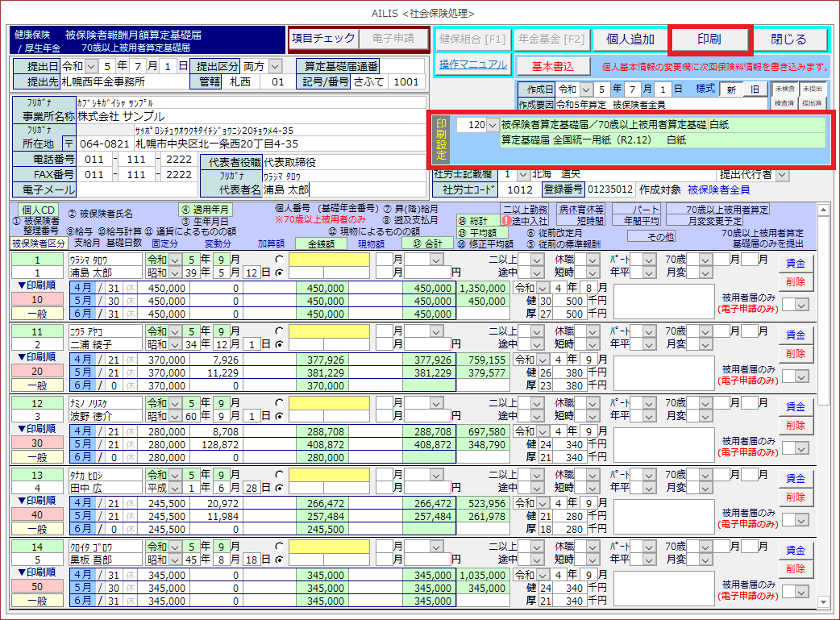Click the yellow 個人番号 field for 浦島 太郎

[x=331, y=260]
